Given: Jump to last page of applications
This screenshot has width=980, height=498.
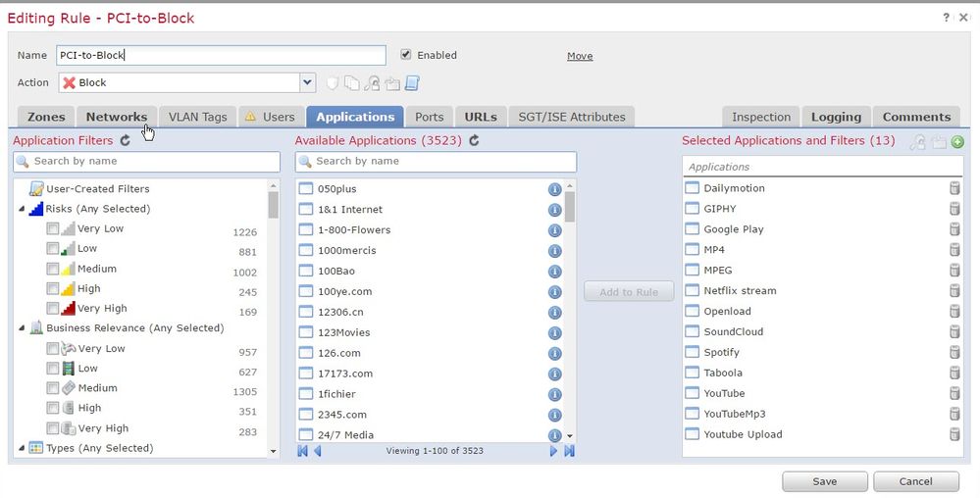Looking at the screenshot, I should point(569,451).
